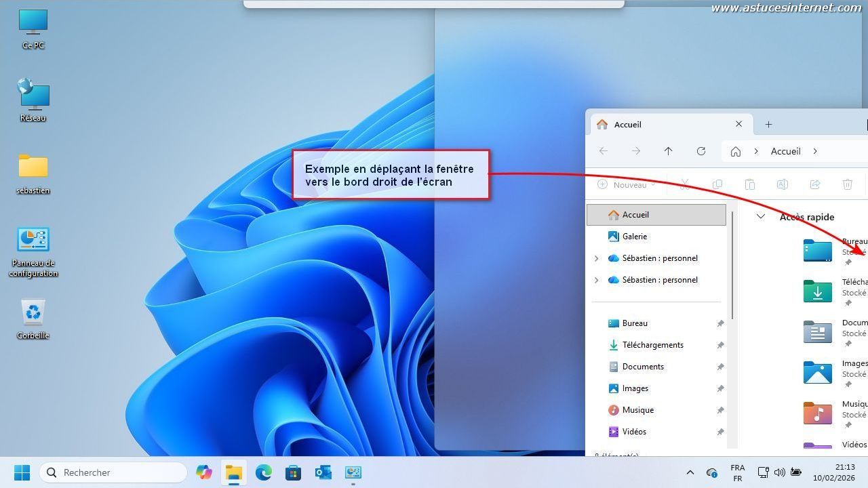Open Outlook from the taskbar
Screen dimensions: 868x488
point(323,472)
